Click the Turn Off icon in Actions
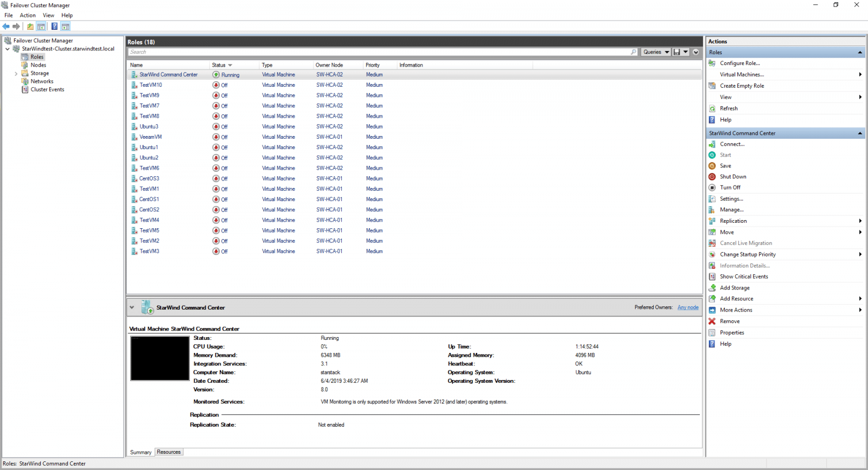Screen dimensions: 868x470 (712, 188)
